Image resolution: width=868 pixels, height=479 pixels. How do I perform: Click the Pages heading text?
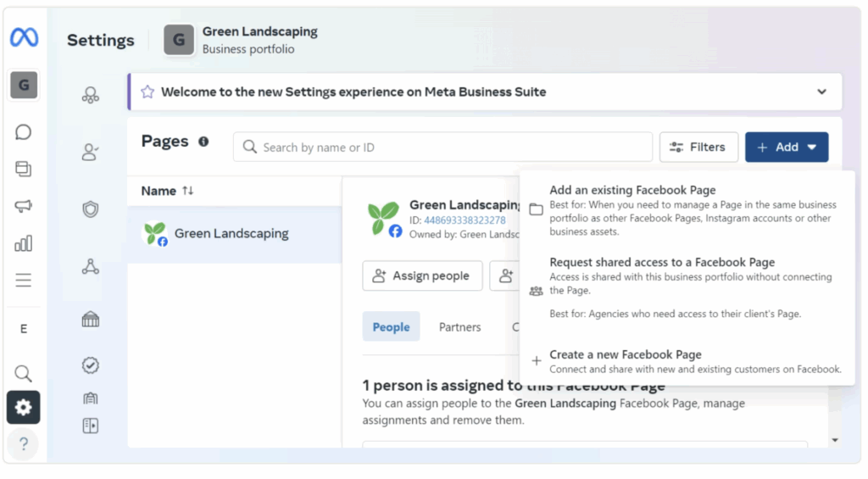[x=165, y=142]
